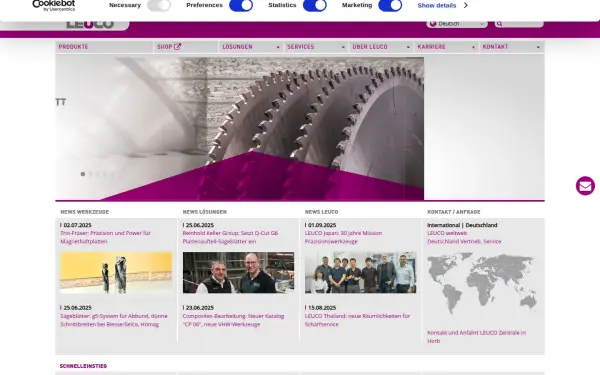
Task: Click the date 23.06.2025
Action: (x=200, y=308)
